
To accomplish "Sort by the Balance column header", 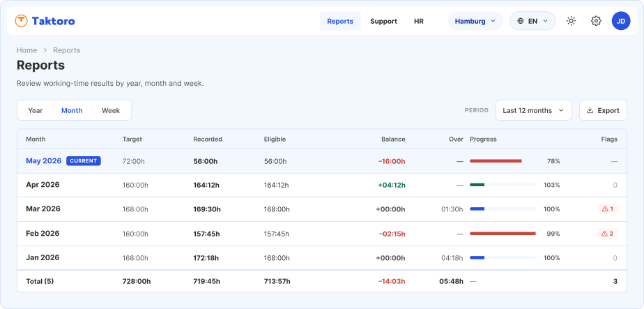I will 393,140.
